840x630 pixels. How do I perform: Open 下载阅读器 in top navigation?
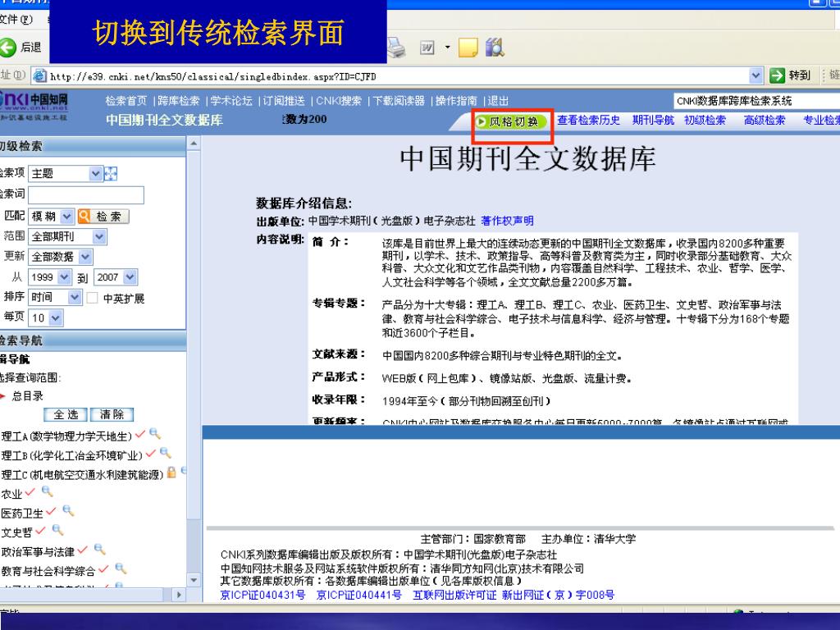coord(399,101)
